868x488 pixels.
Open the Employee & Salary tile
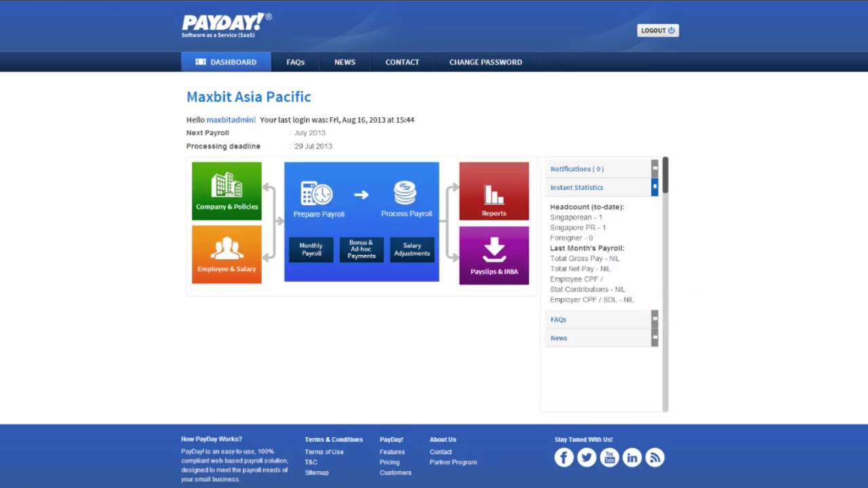tap(226, 254)
